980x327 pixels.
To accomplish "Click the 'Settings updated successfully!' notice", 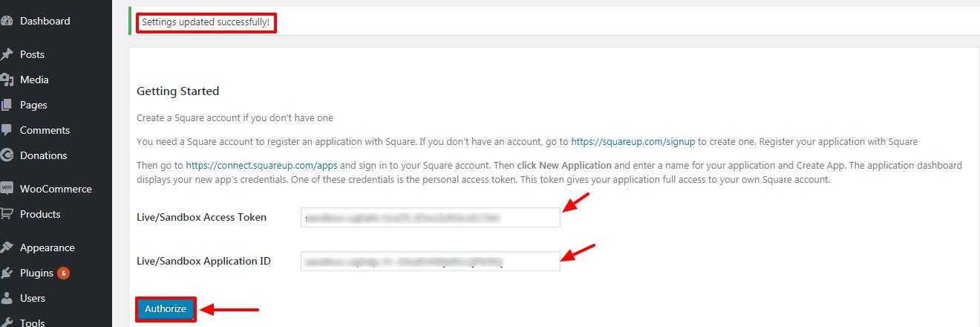I will point(206,22).
